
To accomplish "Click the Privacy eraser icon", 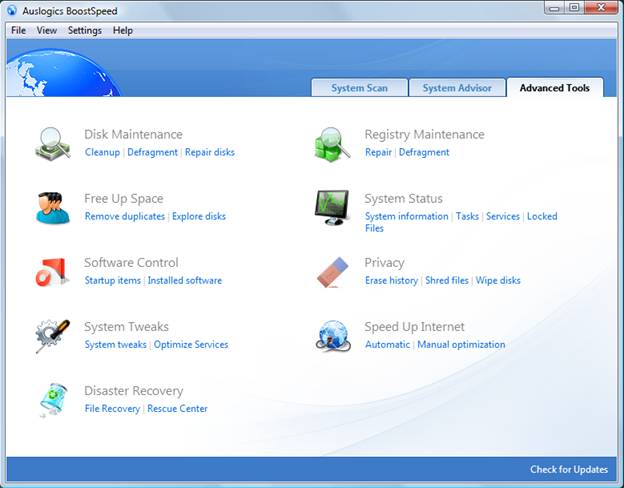I will tap(333, 272).
